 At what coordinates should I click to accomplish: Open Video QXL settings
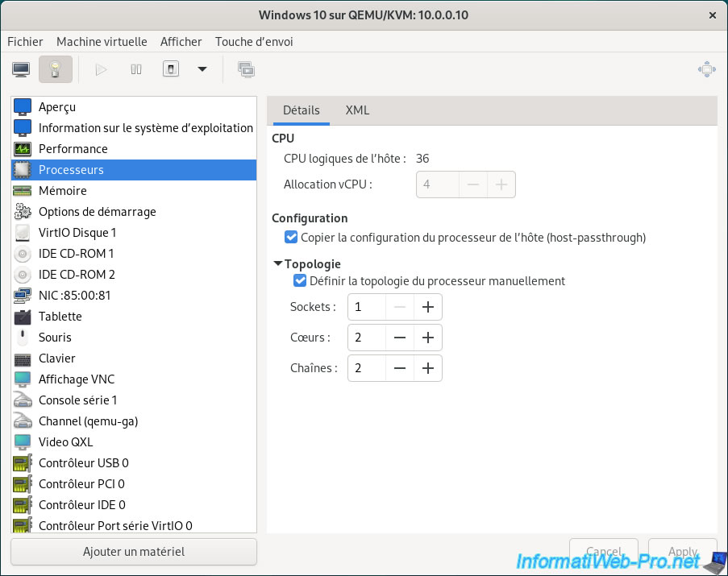click(x=134, y=442)
